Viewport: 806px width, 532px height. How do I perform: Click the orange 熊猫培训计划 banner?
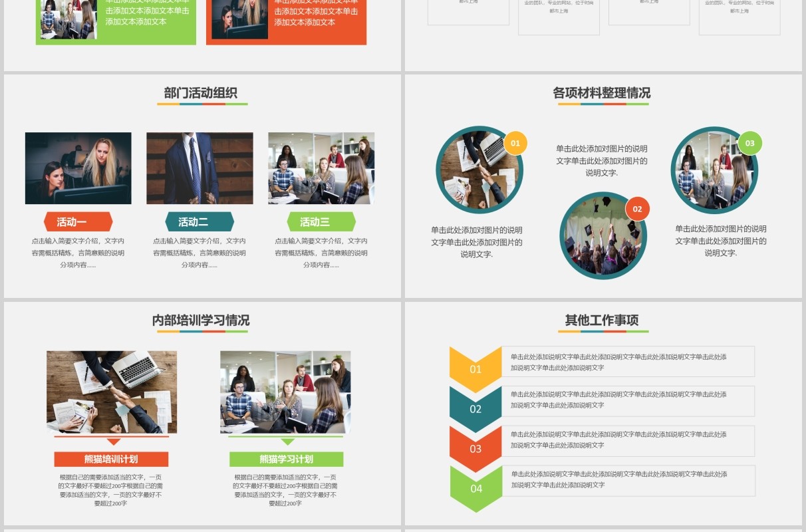coord(111,460)
